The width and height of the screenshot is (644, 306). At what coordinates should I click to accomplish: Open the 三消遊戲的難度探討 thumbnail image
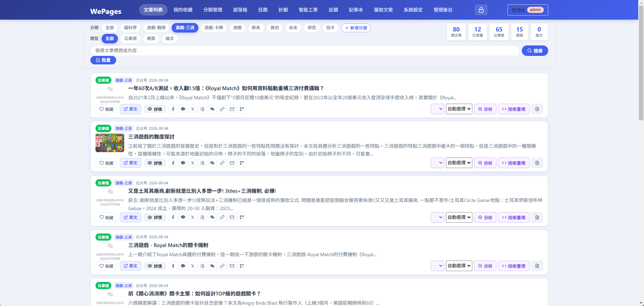(110, 143)
